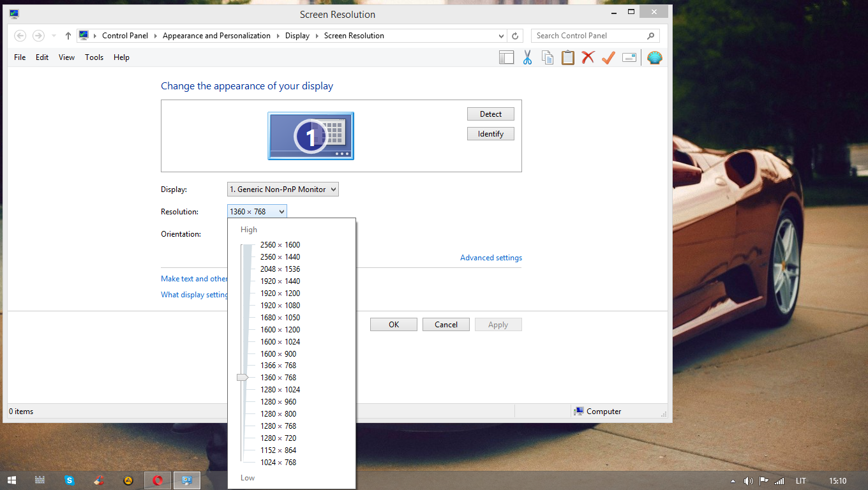Choose 1920 × 1080 resolution

click(280, 306)
